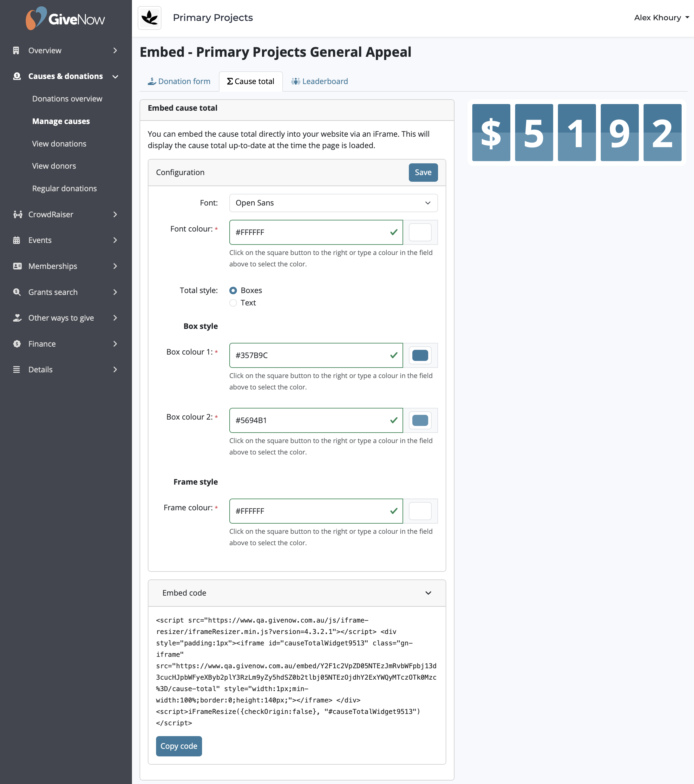This screenshot has width=694, height=784.
Task: Select the Text total style
Action: (x=233, y=303)
